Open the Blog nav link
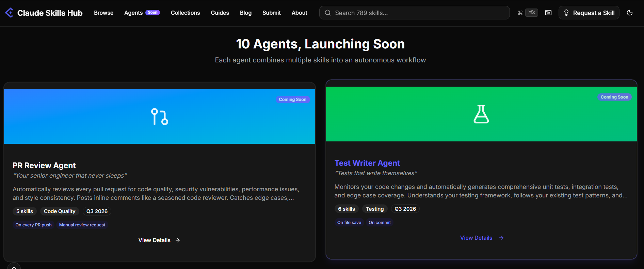The image size is (644, 269). 246,13
